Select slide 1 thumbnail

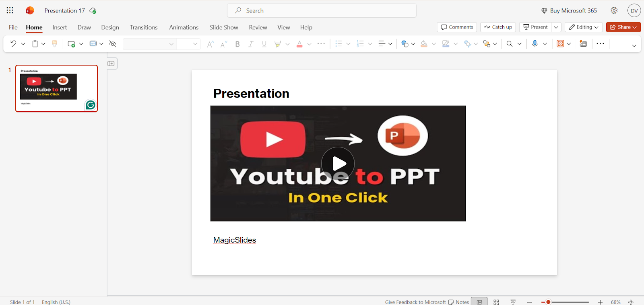(x=57, y=88)
